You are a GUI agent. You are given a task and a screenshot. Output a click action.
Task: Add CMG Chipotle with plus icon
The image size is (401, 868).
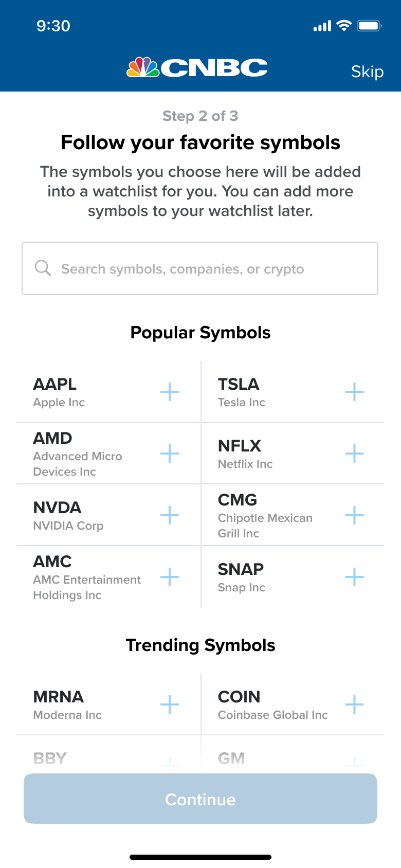[x=354, y=516]
